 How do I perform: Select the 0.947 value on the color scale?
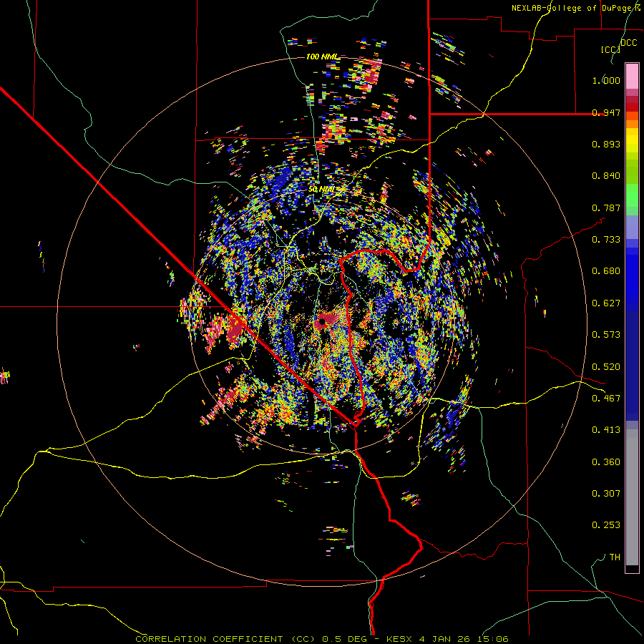pyautogui.click(x=606, y=112)
